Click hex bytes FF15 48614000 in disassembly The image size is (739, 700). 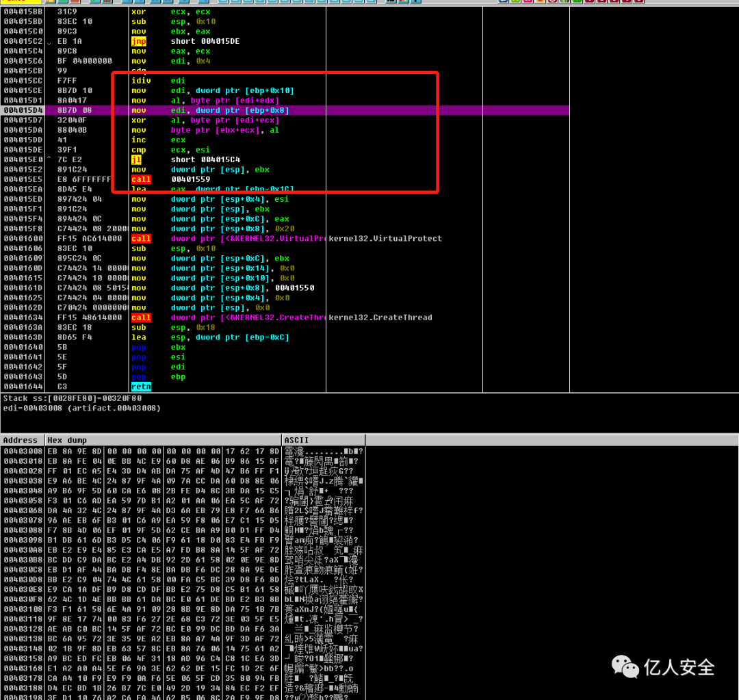pos(90,319)
